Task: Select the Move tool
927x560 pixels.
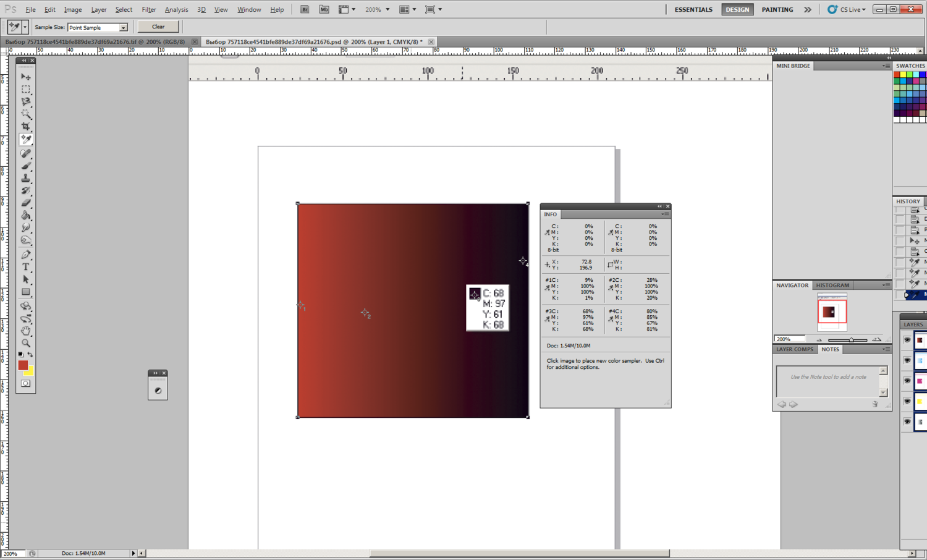Action: [26, 77]
